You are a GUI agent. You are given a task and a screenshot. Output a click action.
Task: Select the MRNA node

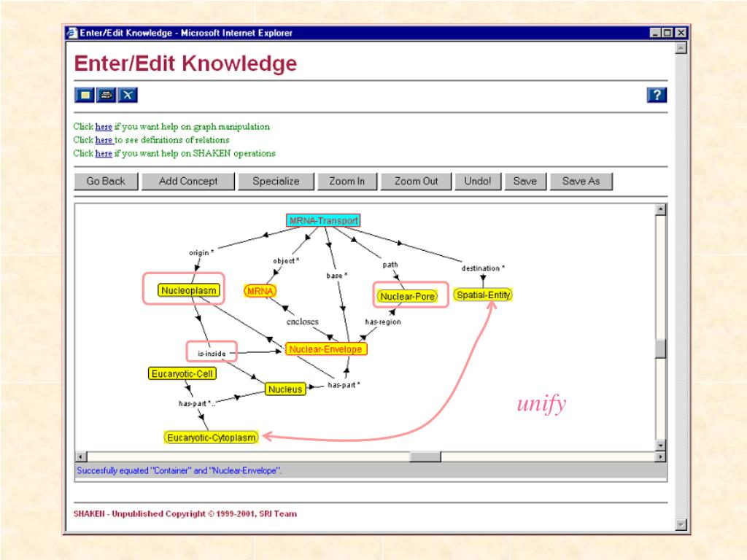click(x=260, y=291)
